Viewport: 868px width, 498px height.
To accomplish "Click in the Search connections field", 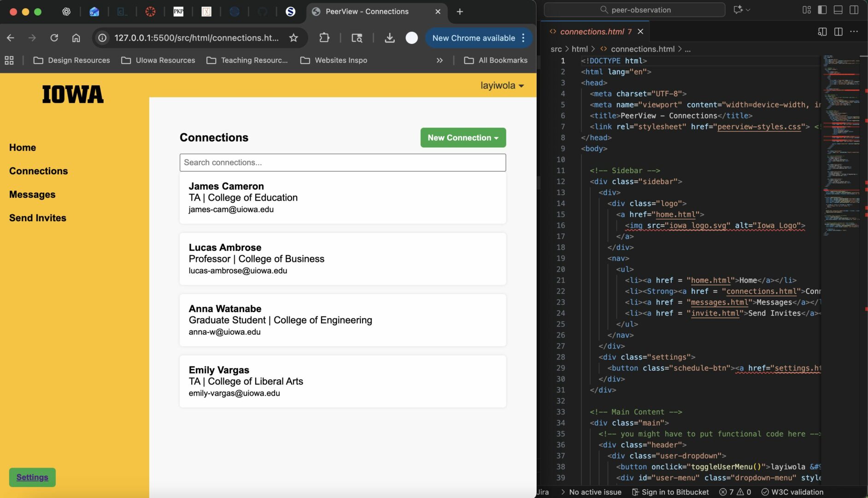I will click(342, 162).
